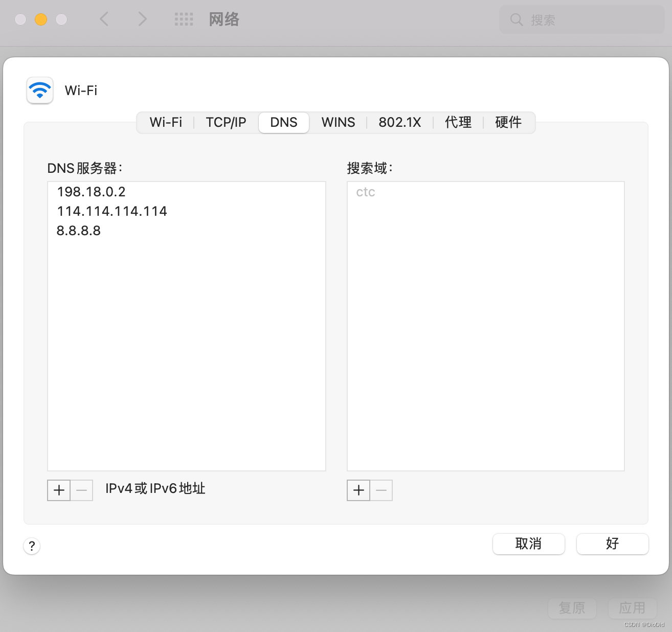Click the 应用 button behind the dialog

click(x=633, y=608)
